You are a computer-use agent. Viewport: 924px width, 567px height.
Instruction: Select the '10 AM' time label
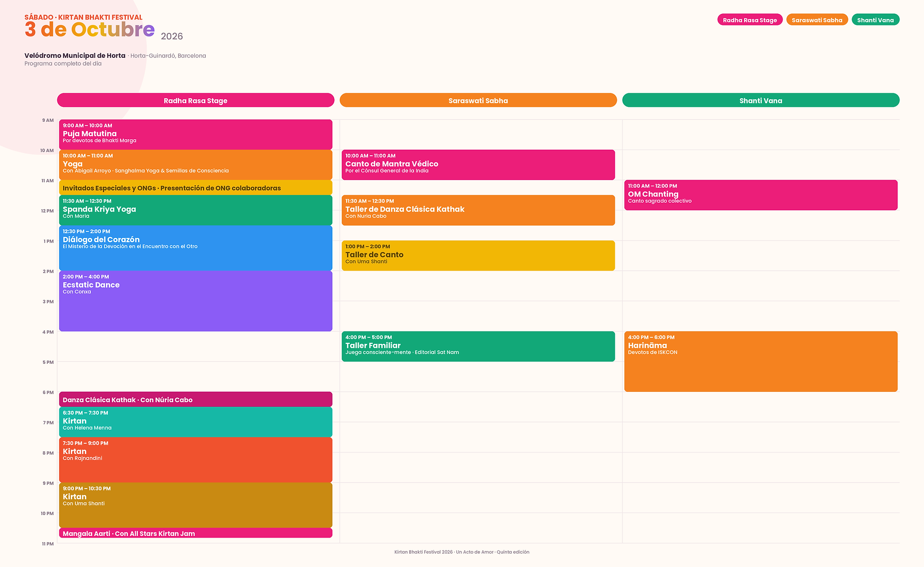pyautogui.click(x=47, y=150)
